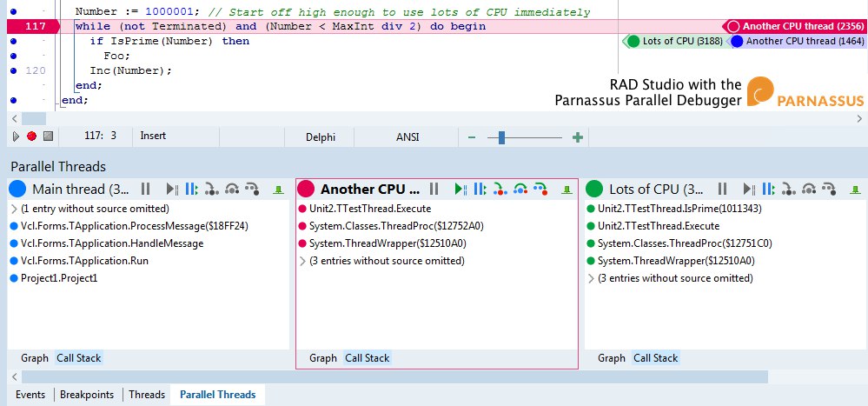
Task: Run until return on Main thread
Action: click(x=253, y=190)
